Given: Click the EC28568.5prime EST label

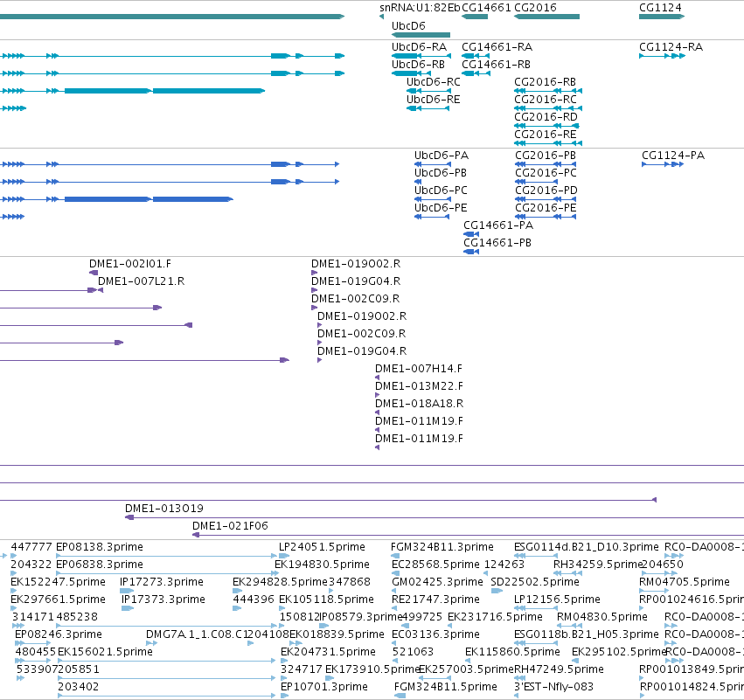Looking at the screenshot, I should pyautogui.click(x=435, y=565).
